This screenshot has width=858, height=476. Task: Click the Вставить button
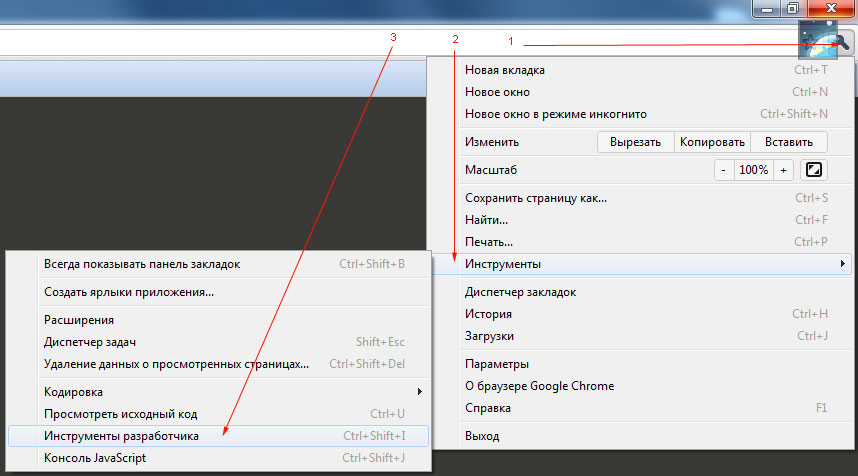(789, 142)
